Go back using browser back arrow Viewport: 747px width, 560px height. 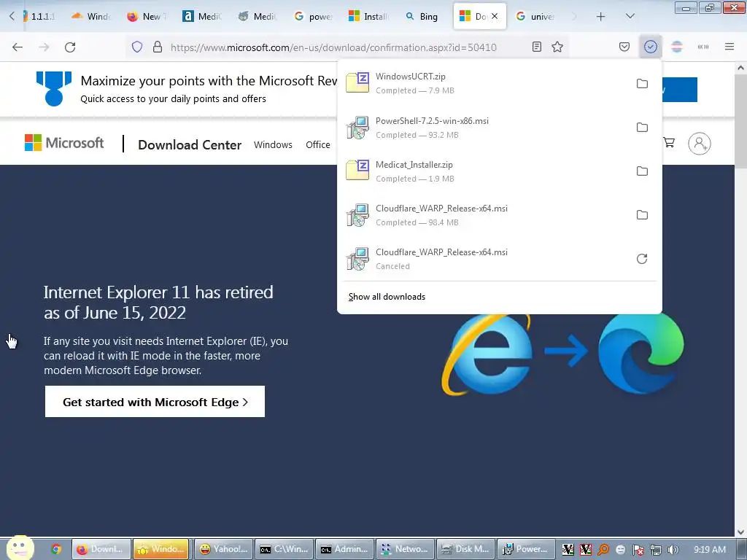[x=18, y=47]
